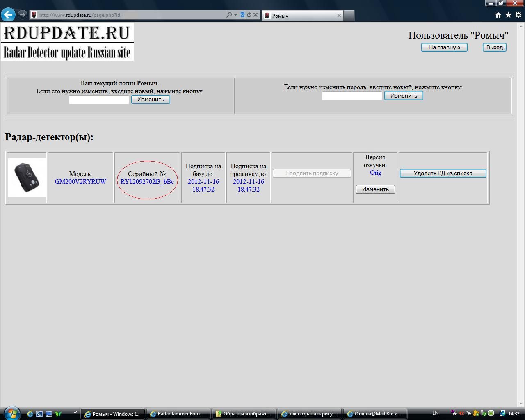Screen dimensions: 525x420
Task: Click the Refresh page icon in address bar
Action: point(249,15)
